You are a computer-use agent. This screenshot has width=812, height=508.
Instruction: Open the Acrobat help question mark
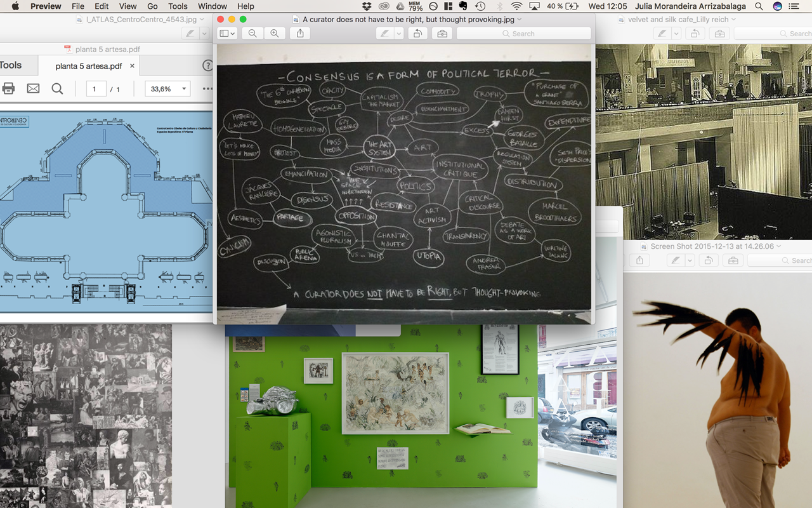tap(207, 65)
